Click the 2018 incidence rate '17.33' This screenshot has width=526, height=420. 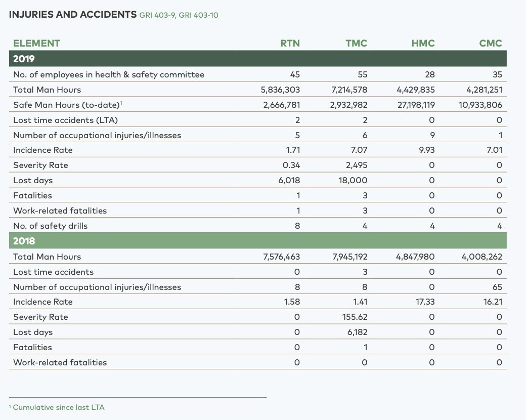click(x=425, y=302)
